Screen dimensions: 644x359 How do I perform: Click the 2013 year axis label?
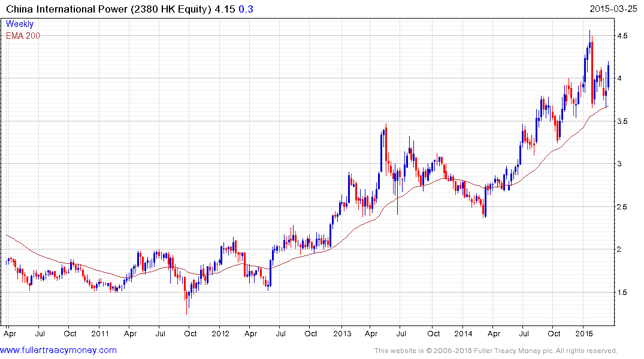(342, 333)
